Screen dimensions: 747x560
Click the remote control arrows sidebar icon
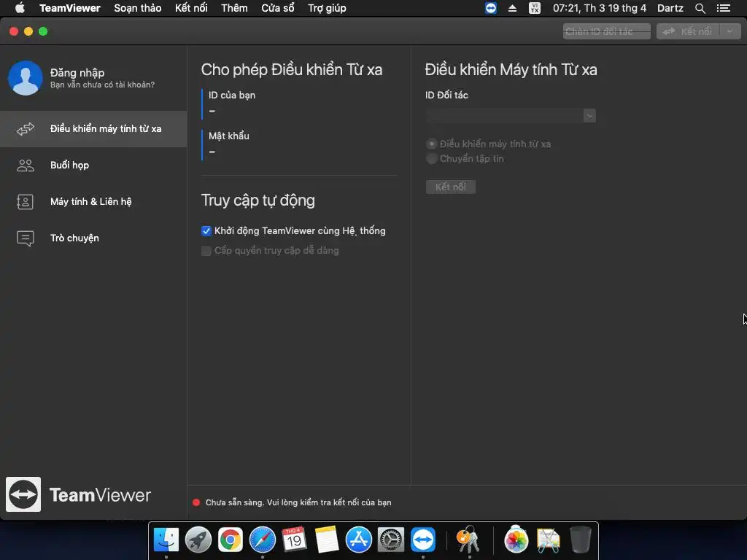(26, 128)
